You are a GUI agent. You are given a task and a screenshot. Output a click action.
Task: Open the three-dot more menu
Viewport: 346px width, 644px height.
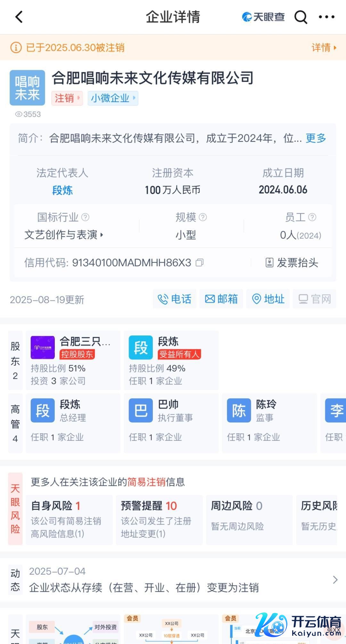click(326, 17)
